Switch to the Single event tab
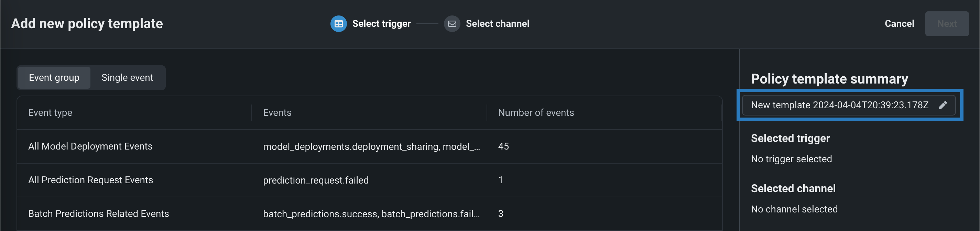The width and height of the screenshot is (980, 231). point(127,78)
